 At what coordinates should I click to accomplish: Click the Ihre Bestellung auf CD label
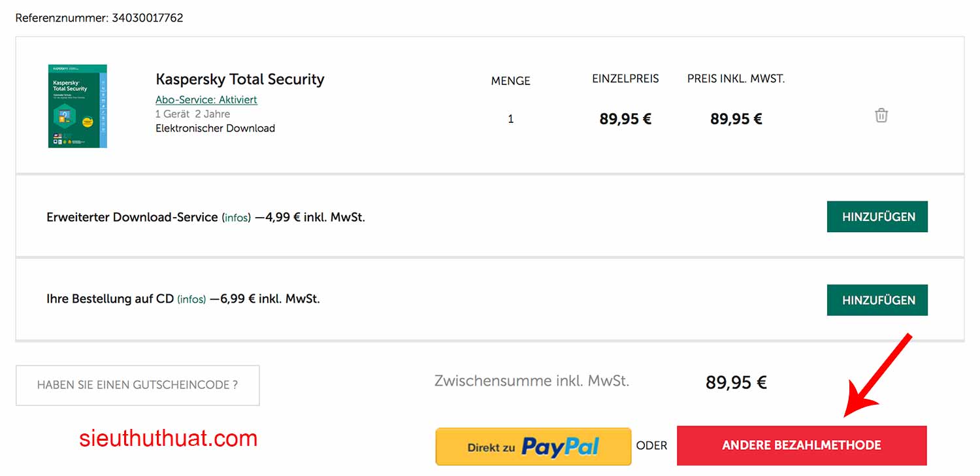pos(110,299)
